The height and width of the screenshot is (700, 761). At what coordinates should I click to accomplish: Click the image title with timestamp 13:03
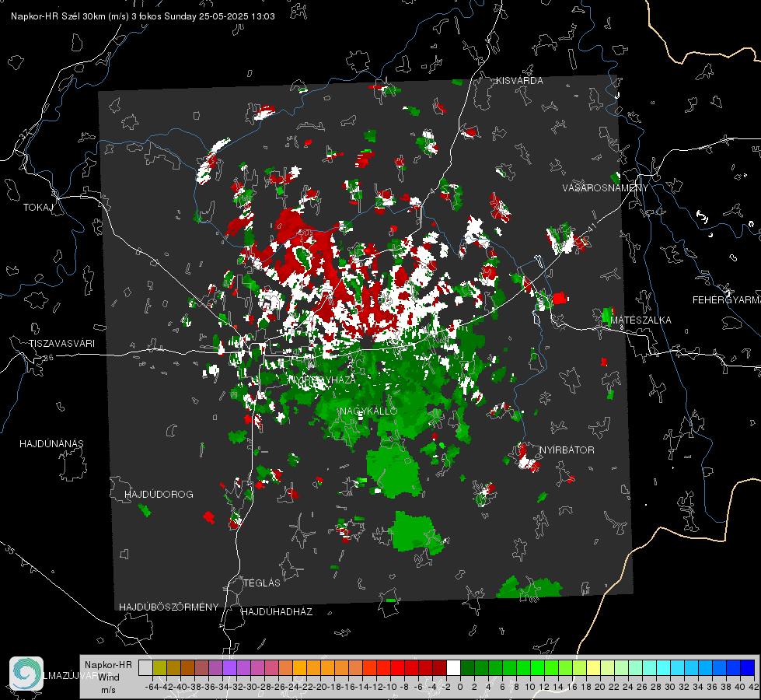pos(143,16)
